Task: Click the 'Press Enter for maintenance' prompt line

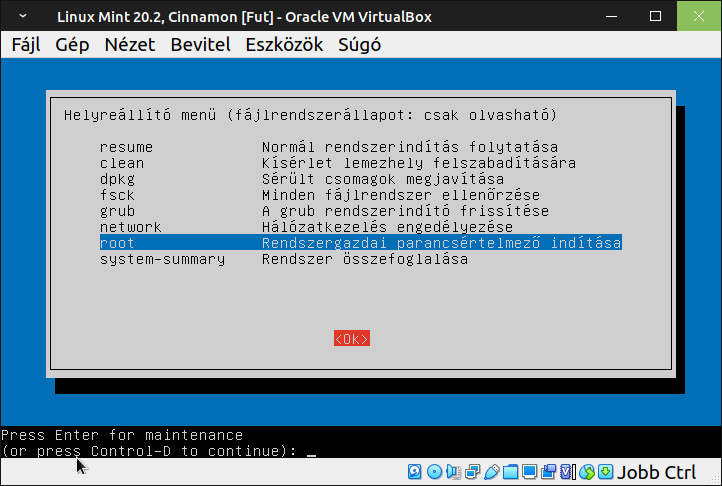Action: (x=122, y=435)
